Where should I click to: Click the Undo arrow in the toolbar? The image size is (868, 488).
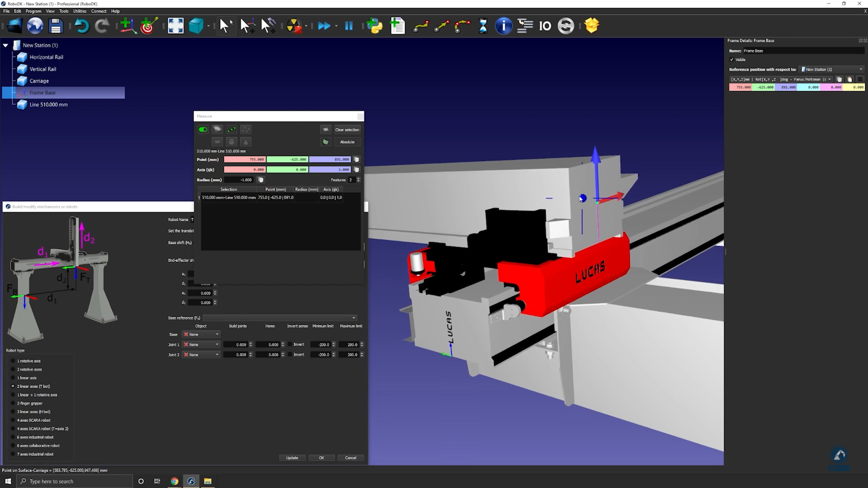pyautogui.click(x=81, y=26)
